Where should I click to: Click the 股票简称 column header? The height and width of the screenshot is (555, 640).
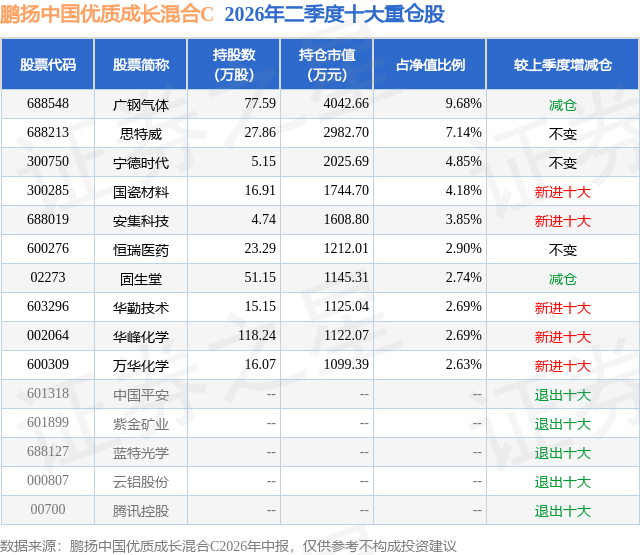point(141,64)
